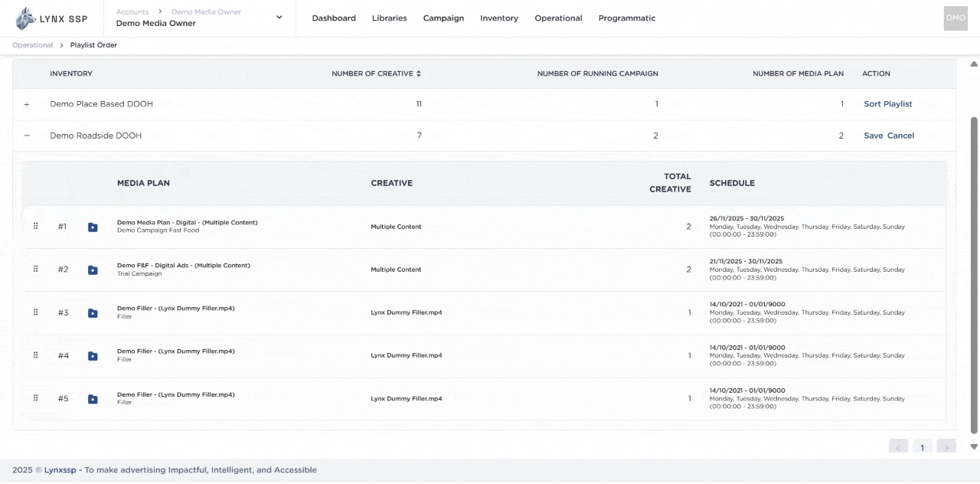This screenshot has width=980, height=484.
Task: Click the scrollbar down arrow
Action: click(x=974, y=446)
